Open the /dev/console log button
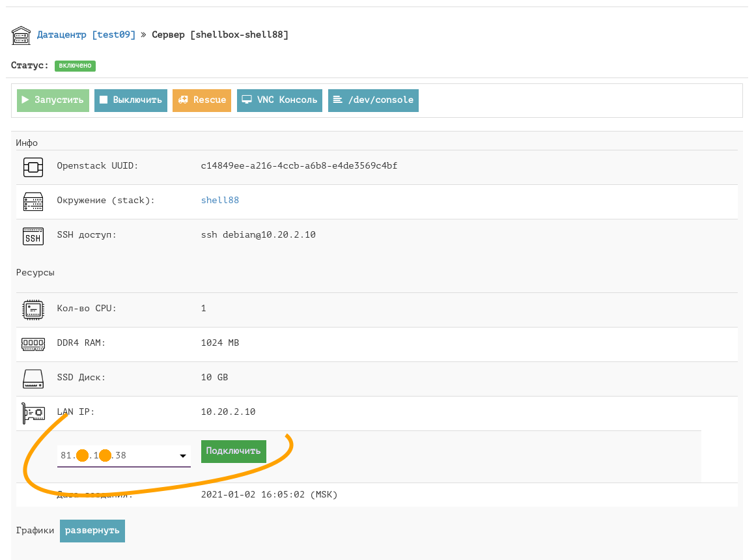Image resolution: width=756 pixels, height=560 pixels. (373, 100)
